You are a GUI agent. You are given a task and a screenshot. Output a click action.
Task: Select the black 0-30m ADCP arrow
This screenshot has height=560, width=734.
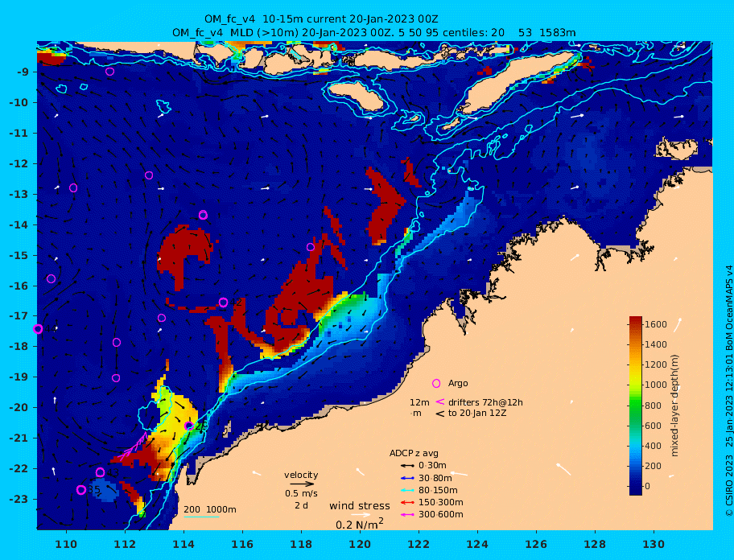407,466
